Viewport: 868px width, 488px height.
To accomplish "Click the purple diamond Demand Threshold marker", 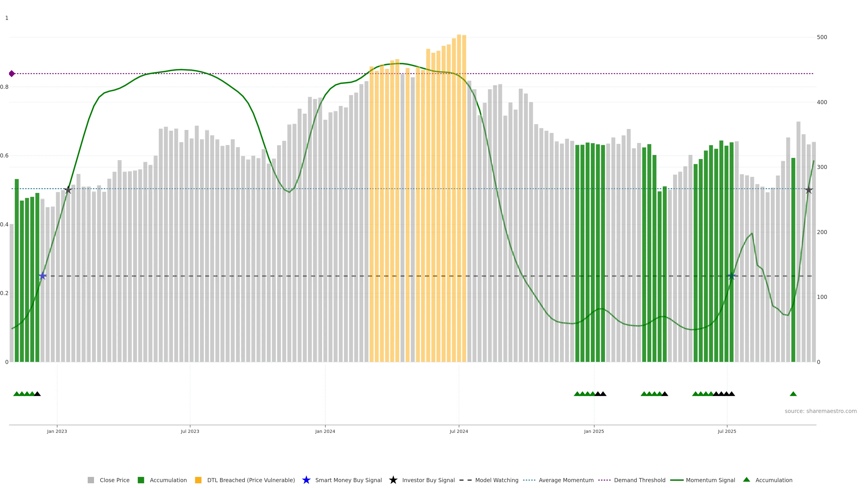I will point(12,73).
